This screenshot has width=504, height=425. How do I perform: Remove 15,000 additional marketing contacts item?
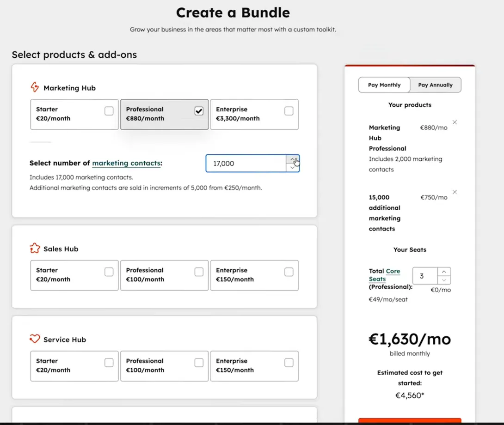point(455,192)
